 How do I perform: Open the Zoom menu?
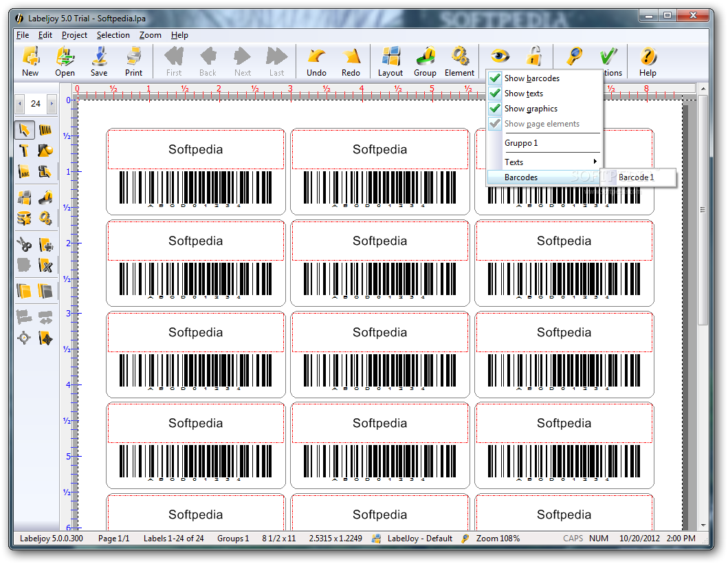click(x=151, y=35)
